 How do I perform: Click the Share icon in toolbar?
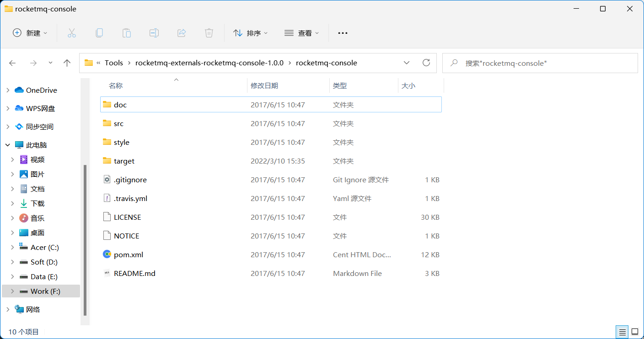pyautogui.click(x=182, y=33)
